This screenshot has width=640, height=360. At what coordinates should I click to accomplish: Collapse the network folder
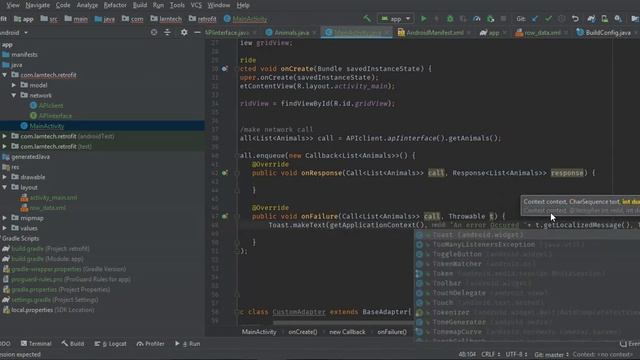click(x=14, y=96)
